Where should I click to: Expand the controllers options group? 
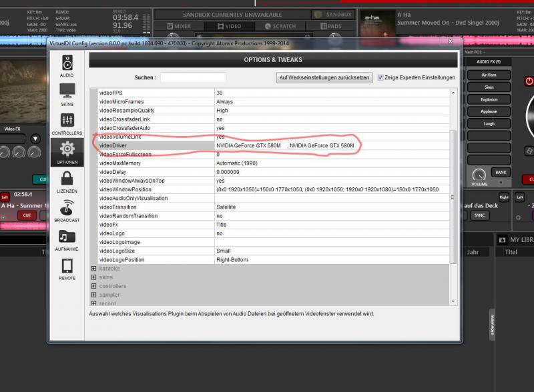tap(93, 286)
